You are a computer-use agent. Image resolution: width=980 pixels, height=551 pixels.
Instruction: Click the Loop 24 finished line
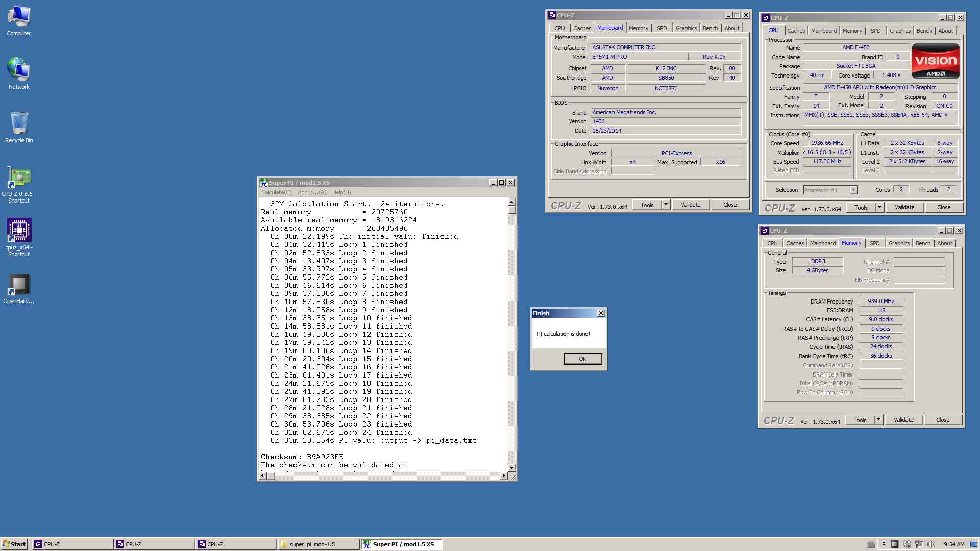[341, 432]
